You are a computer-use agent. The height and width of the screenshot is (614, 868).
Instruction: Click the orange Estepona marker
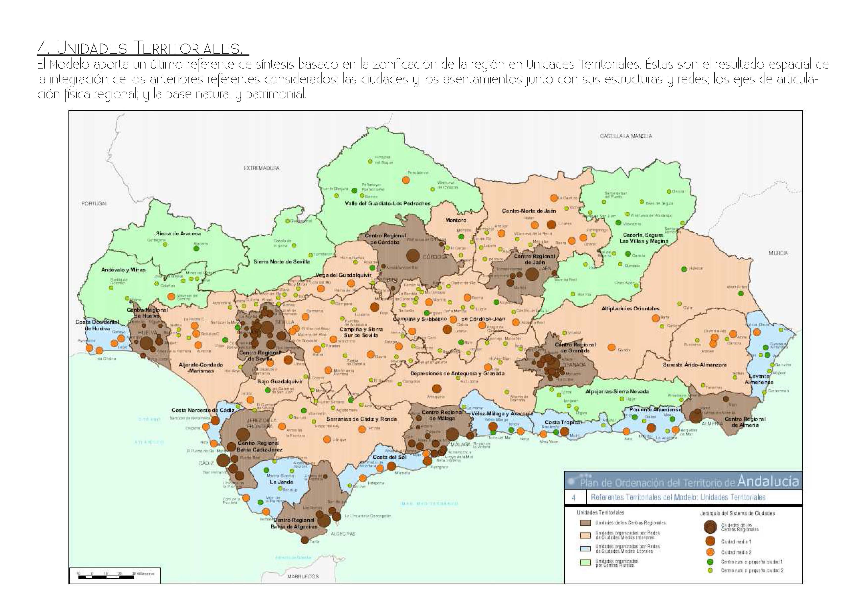[363, 478]
